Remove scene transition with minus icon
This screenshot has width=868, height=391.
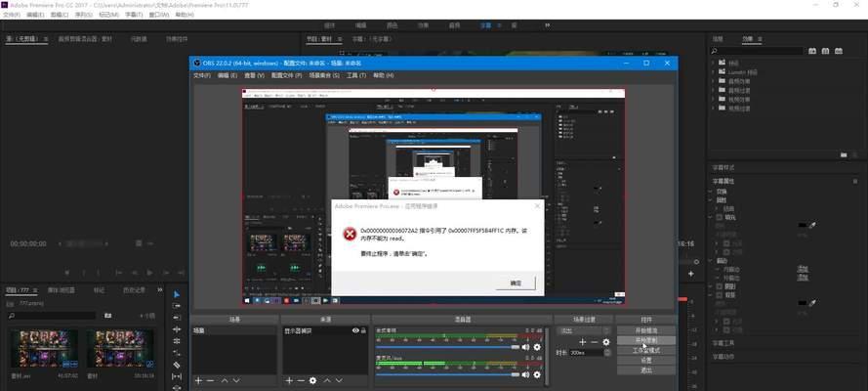(x=594, y=342)
